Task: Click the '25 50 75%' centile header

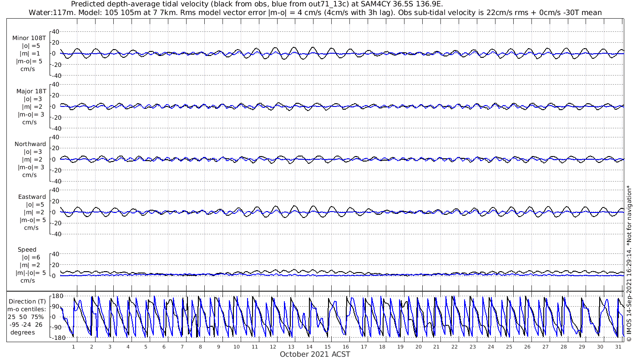Action: (25, 317)
